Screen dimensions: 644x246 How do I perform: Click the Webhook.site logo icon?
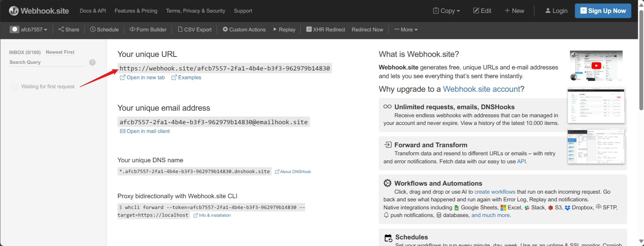(14, 11)
